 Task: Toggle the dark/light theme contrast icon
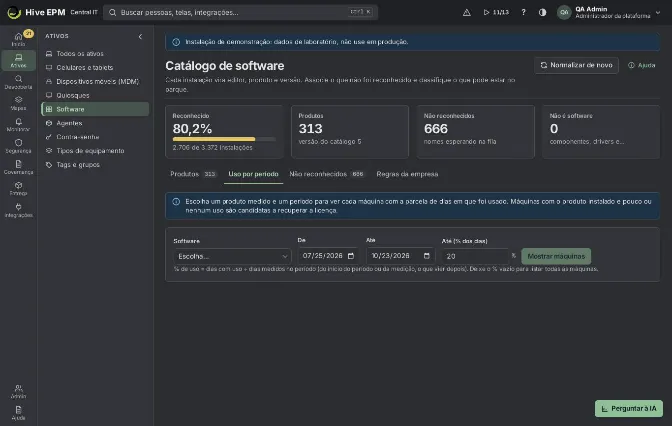pos(543,12)
